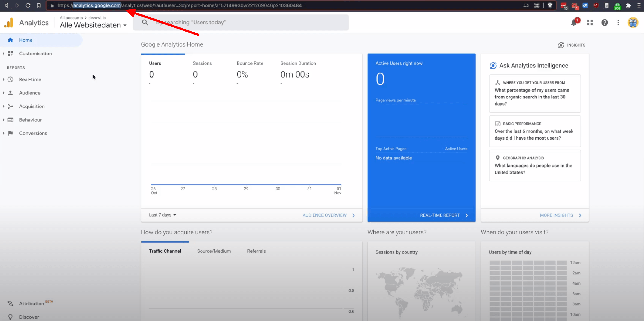
Task: Click the help question mark icon
Action: (x=604, y=23)
